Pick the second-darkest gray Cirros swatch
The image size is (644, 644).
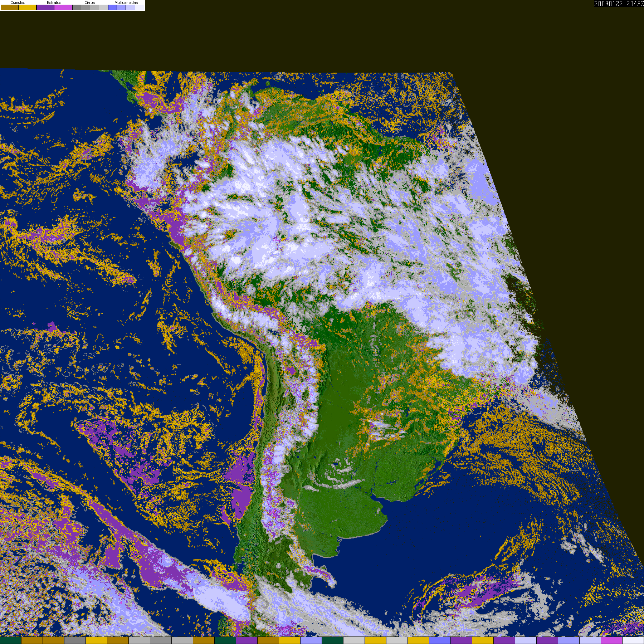86,7
